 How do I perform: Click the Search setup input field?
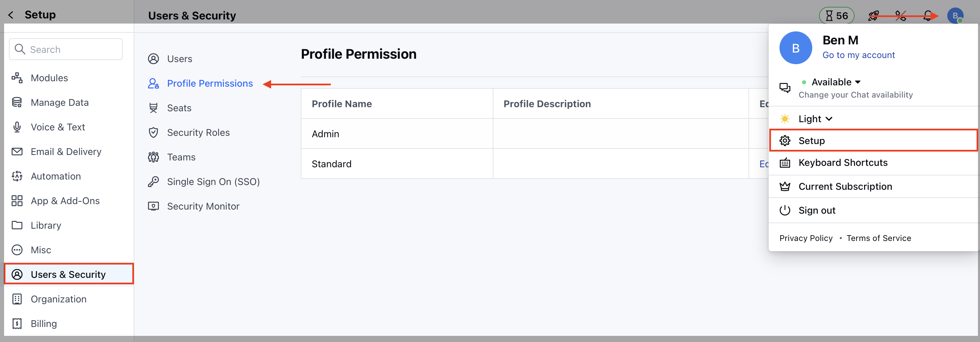(x=65, y=49)
